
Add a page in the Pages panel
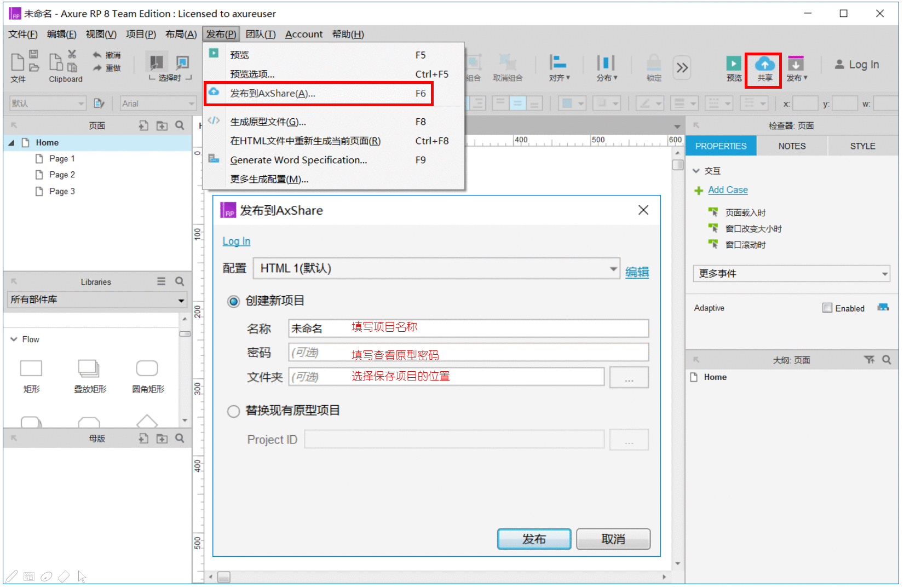143,126
